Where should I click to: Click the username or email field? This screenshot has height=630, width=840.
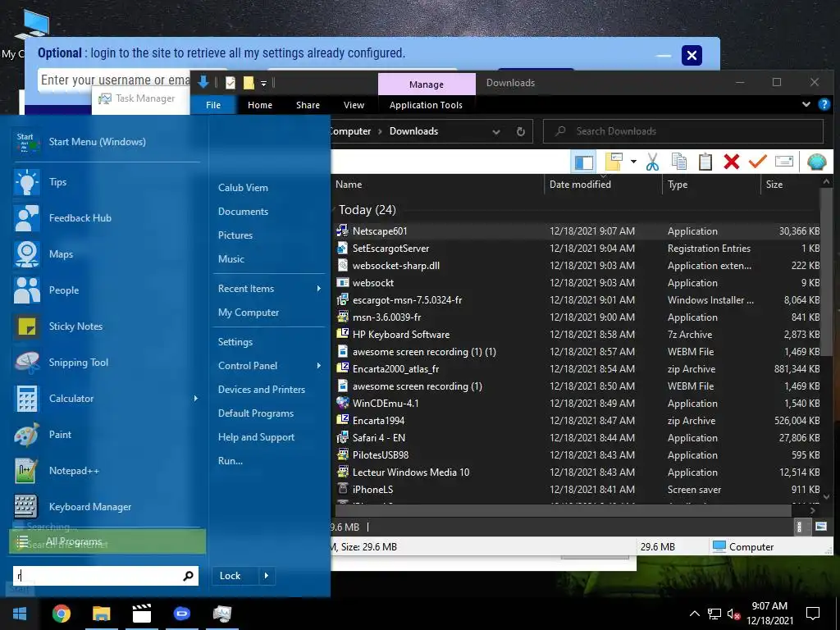(115, 80)
